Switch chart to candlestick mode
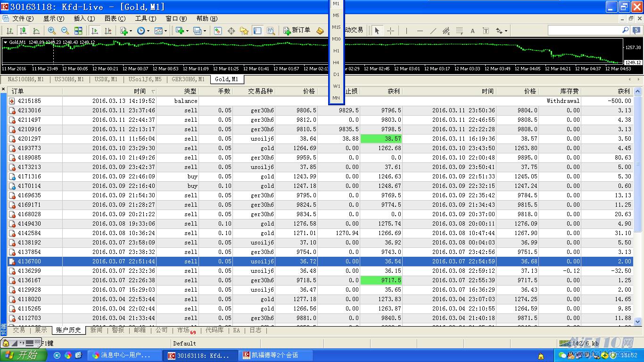Image resolution: width=644 pixels, height=362 pixels. coord(23,31)
